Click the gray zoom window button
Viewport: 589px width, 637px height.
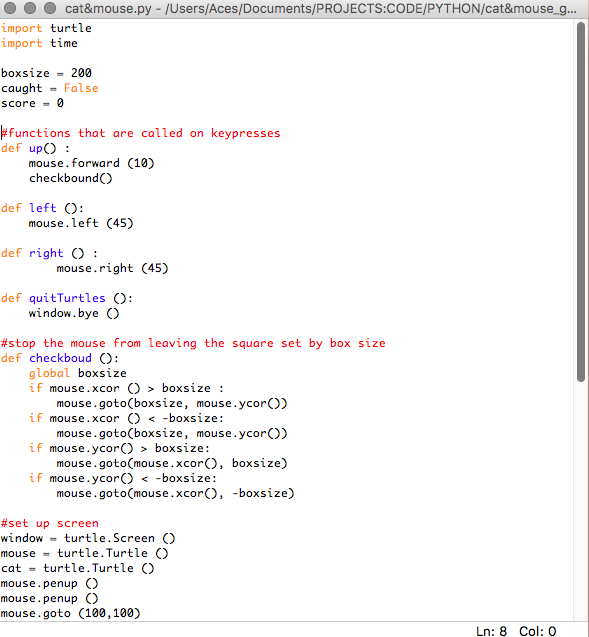tap(50, 8)
